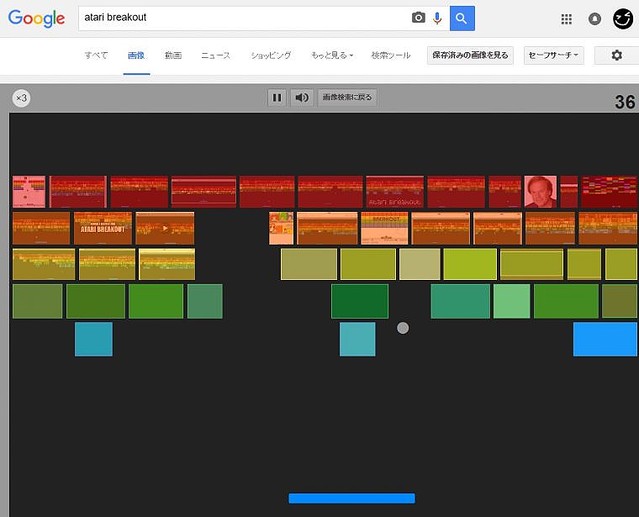The image size is (639, 517).
Task: Switch to the すべて tab
Action: (x=96, y=56)
